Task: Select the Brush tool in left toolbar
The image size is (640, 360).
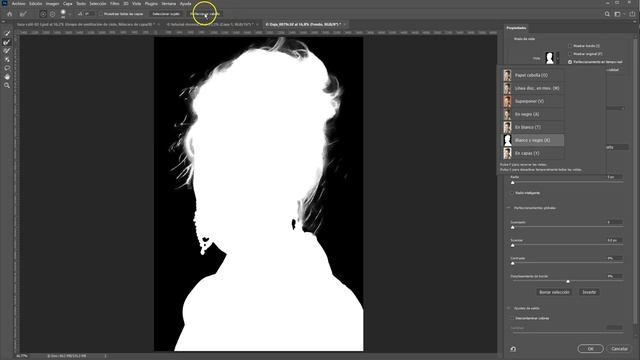Action: 7,51
